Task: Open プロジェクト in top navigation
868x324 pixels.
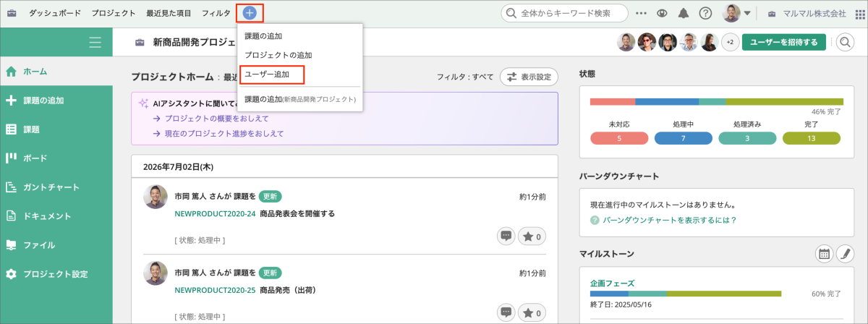Action: click(114, 13)
